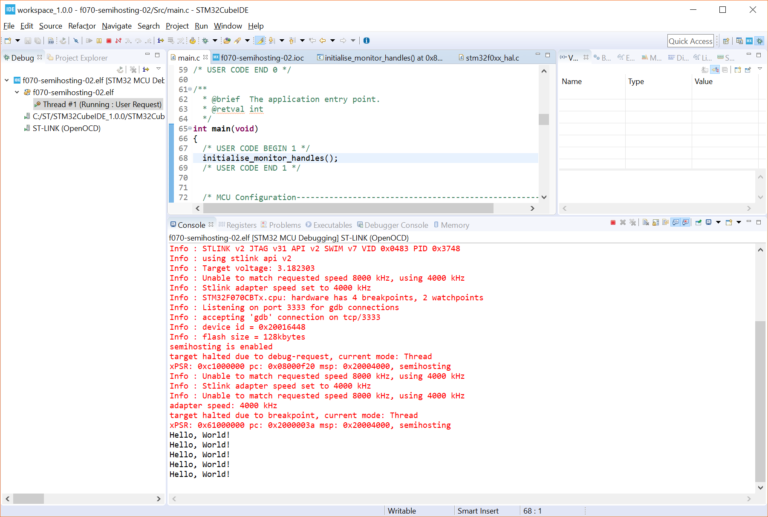Close the main.c editor tab
This screenshot has width=768, height=517.
[x=205, y=57]
